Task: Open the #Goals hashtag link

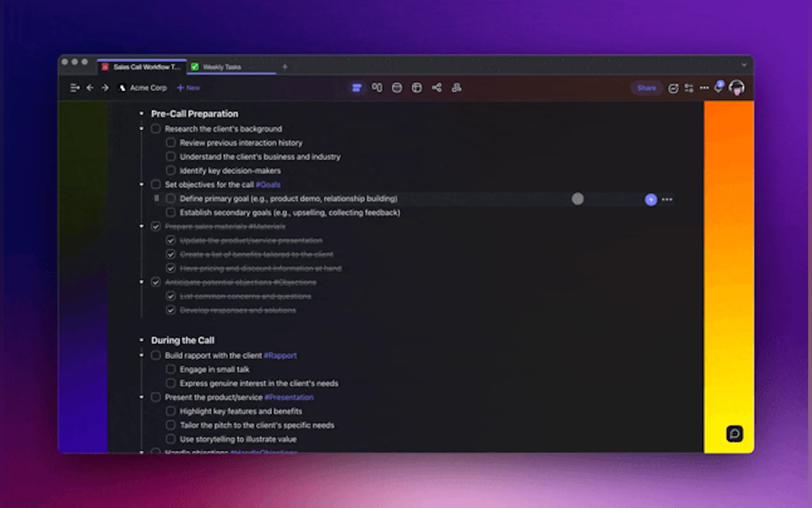Action: 268,185
